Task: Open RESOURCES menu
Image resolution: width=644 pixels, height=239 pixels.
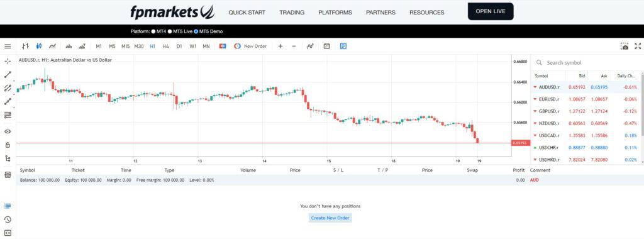Action: [427, 13]
